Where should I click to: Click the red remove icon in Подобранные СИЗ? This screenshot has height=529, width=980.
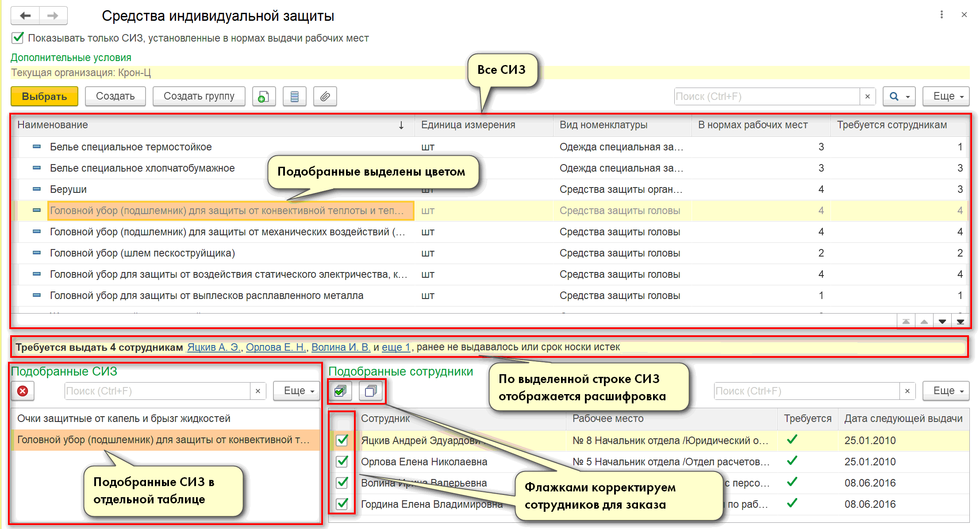(23, 391)
